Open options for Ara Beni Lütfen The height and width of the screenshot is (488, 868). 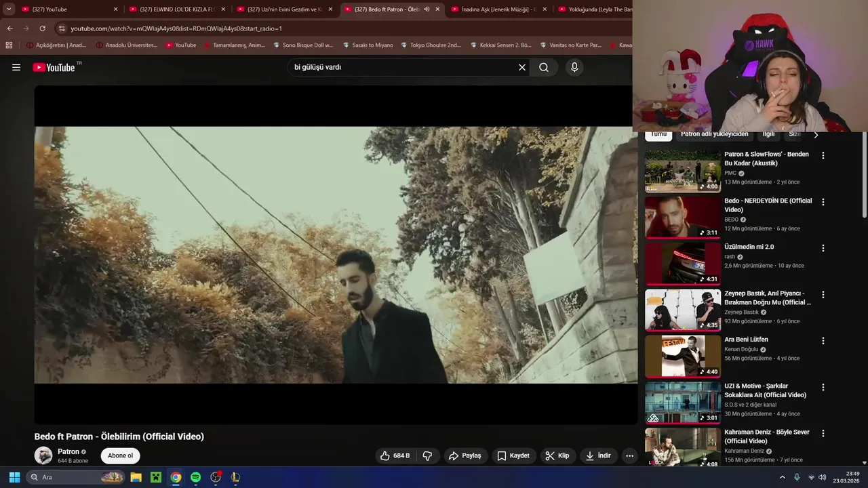point(823,341)
